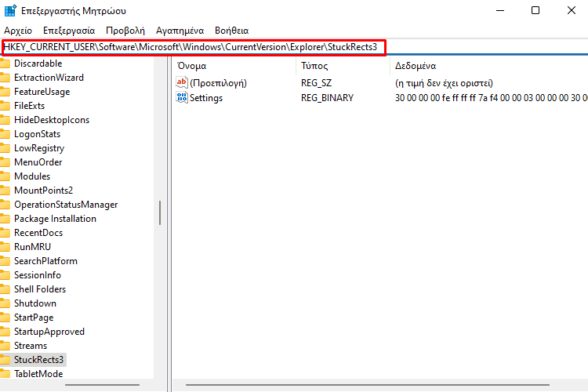Viewport: 588px width, 392px height.
Task: Open the Επεξεργασία menu
Action: coord(69,31)
